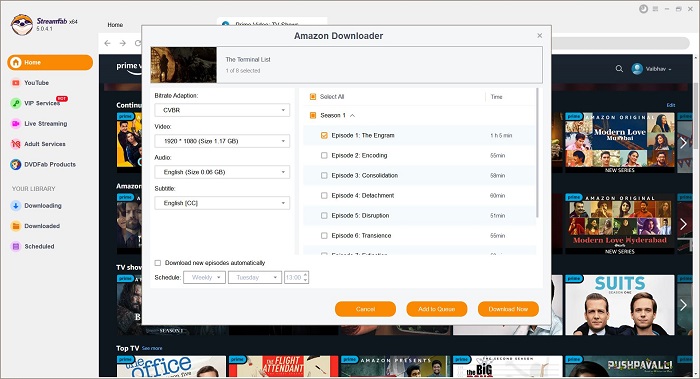Click next arrow beside Modern Love Mumbai
The width and height of the screenshot is (700, 379).
683,143
